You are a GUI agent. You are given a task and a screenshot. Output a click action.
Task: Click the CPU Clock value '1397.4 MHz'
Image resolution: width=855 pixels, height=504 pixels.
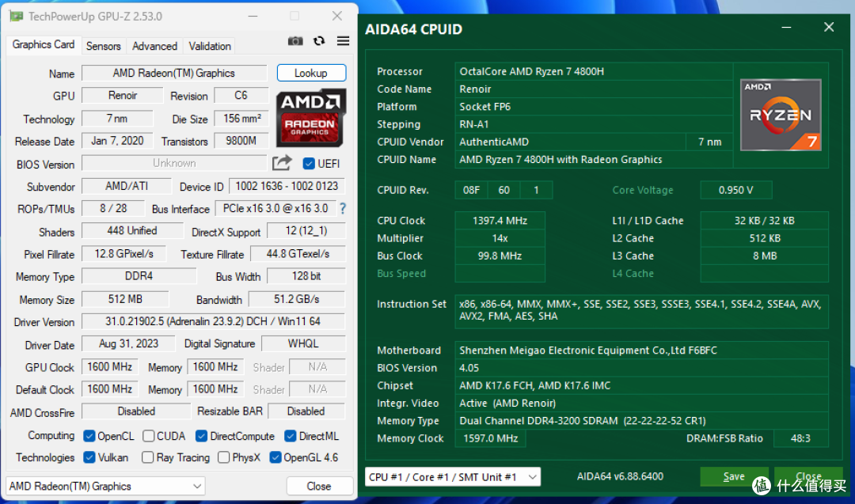pos(500,221)
